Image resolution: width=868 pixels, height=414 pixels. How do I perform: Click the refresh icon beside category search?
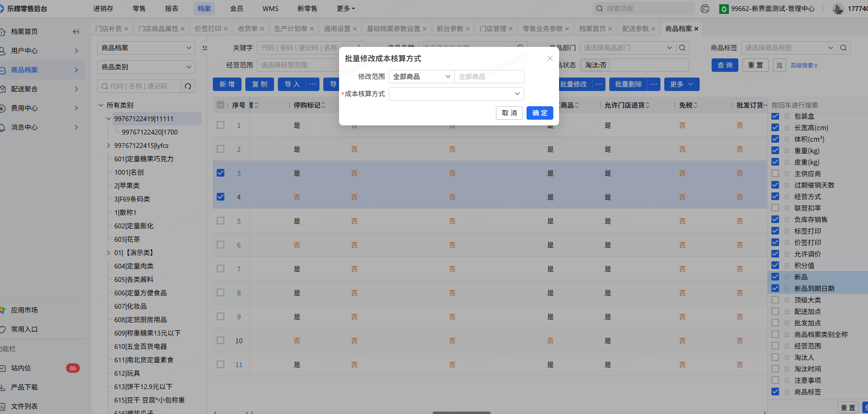[x=188, y=86]
